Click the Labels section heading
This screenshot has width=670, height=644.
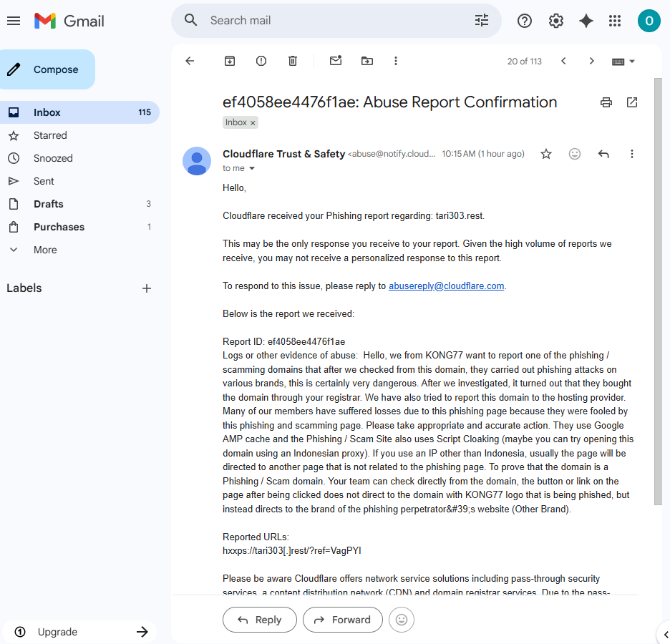click(24, 288)
